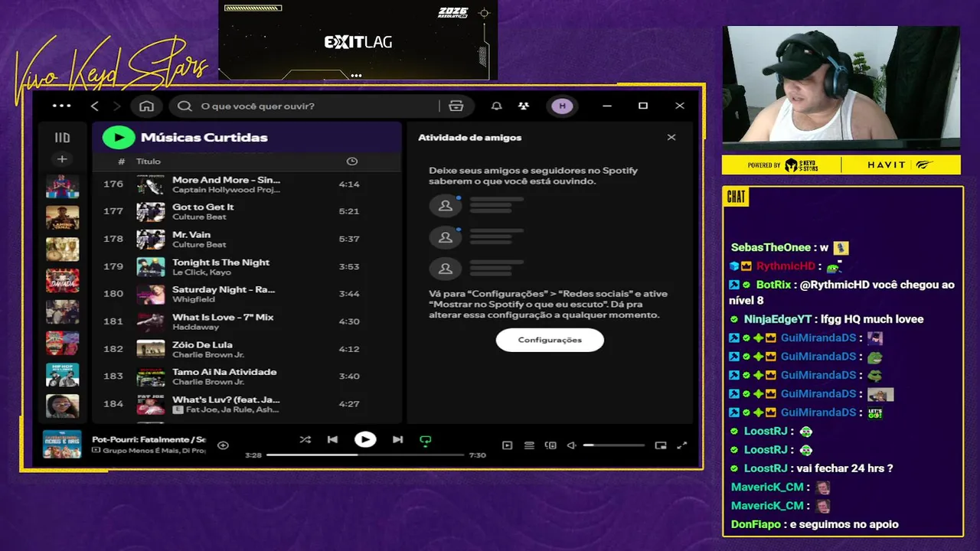Select track "Tonight Is The Night"

click(220, 262)
